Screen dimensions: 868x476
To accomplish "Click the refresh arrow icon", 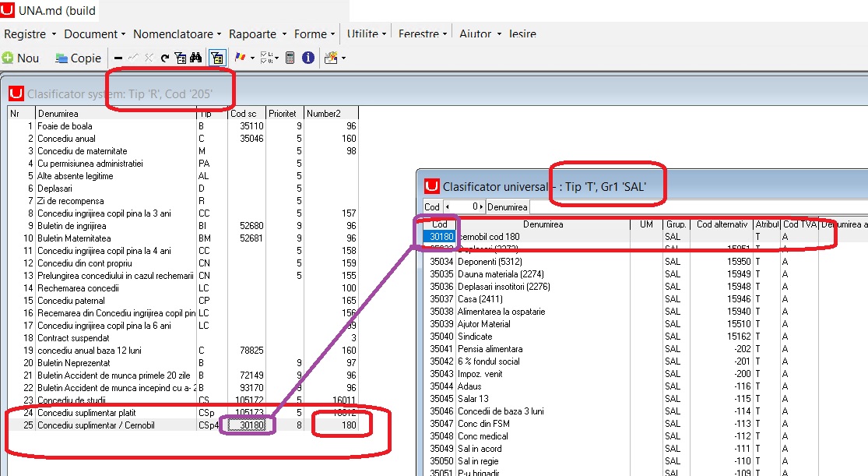I will [165, 58].
